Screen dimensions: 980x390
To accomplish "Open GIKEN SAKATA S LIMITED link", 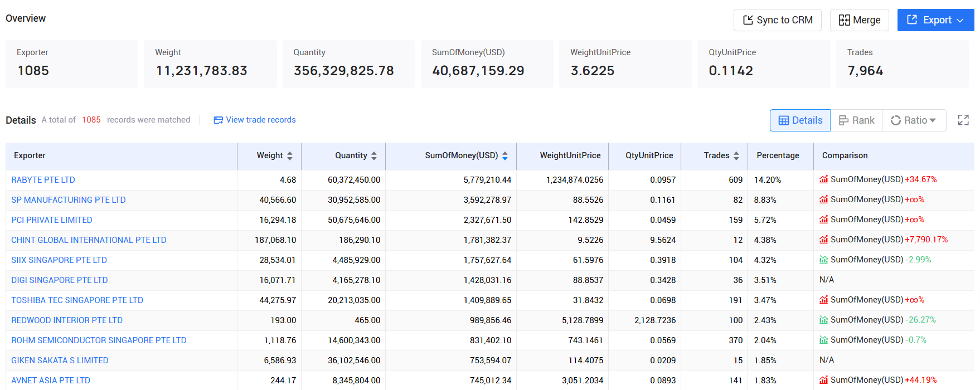I will click(x=60, y=360).
